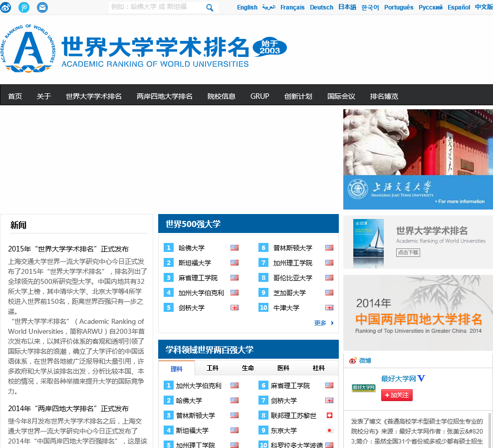This screenshot has width=493, height=448.
Task: Open 科罗拉多大学波德 in the 理科 list
Action: [297, 445]
